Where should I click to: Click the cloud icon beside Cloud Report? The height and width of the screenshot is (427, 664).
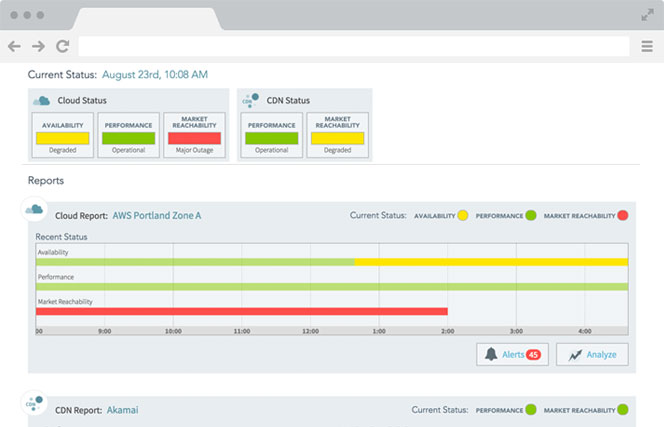(35, 209)
